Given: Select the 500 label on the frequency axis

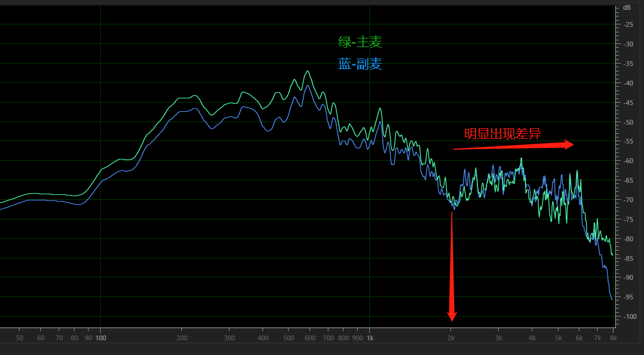Looking at the screenshot, I should [289, 338].
